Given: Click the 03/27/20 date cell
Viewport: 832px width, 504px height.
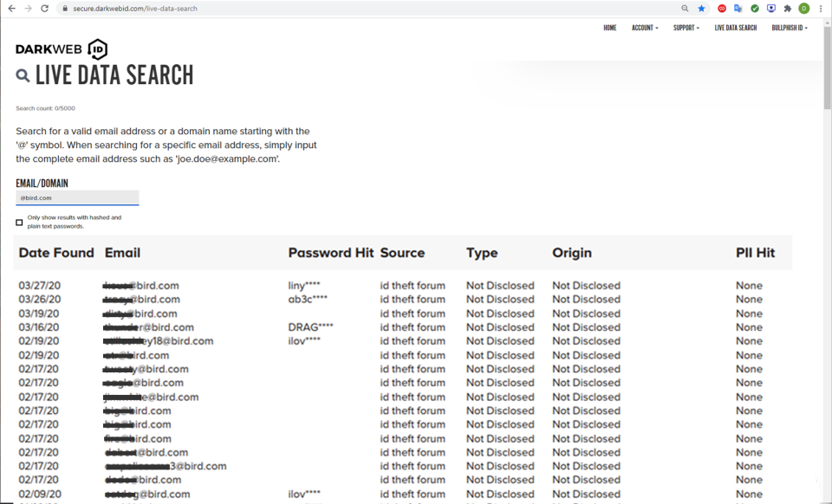Looking at the screenshot, I should coord(39,286).
